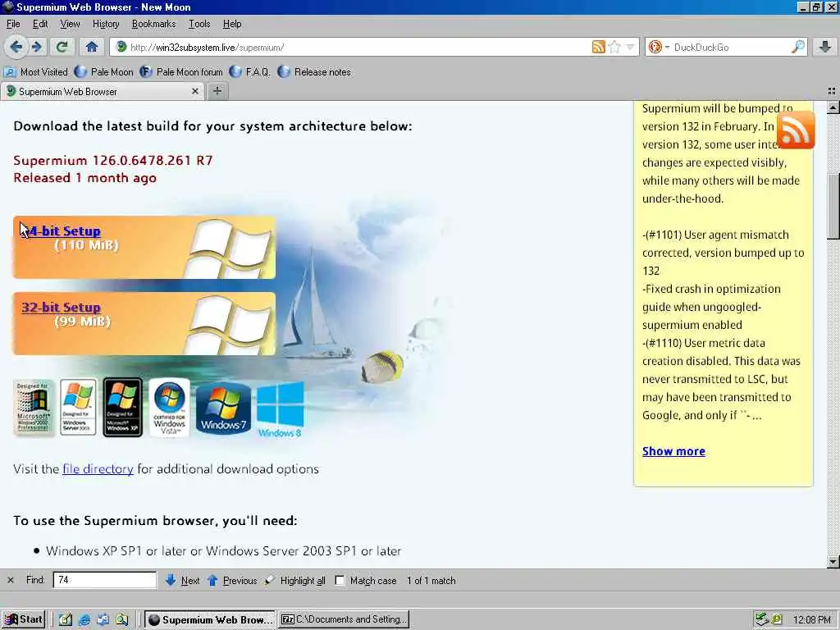Open the Help menu
This screenshot has height=630, width=840.
pos(232,24)
